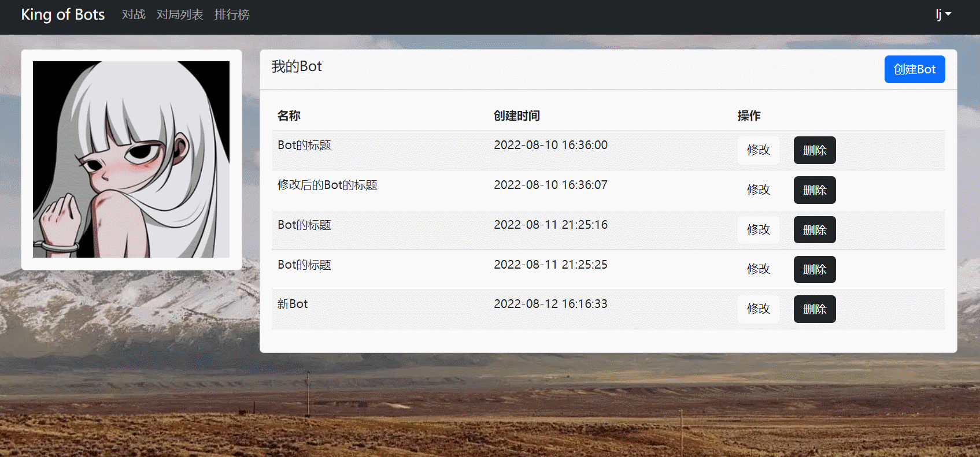Click the 我的Bot panel title
980x457 pixels.
click(297, 66)
